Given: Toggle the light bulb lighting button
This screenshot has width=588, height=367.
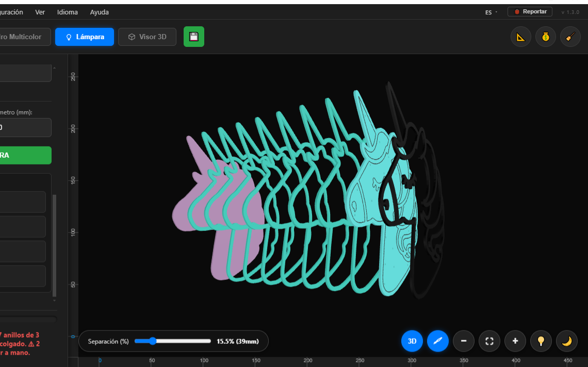Looking at the screenshot, I should (541, 341).
